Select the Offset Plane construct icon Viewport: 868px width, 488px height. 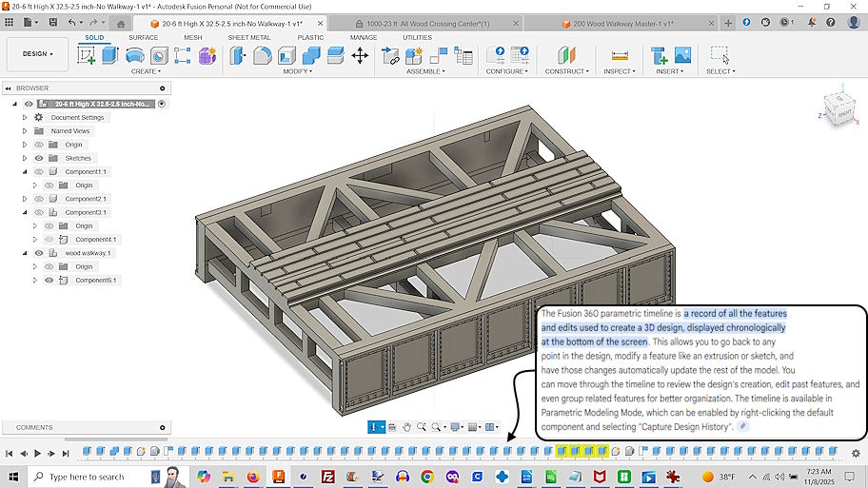click(567, 56)
